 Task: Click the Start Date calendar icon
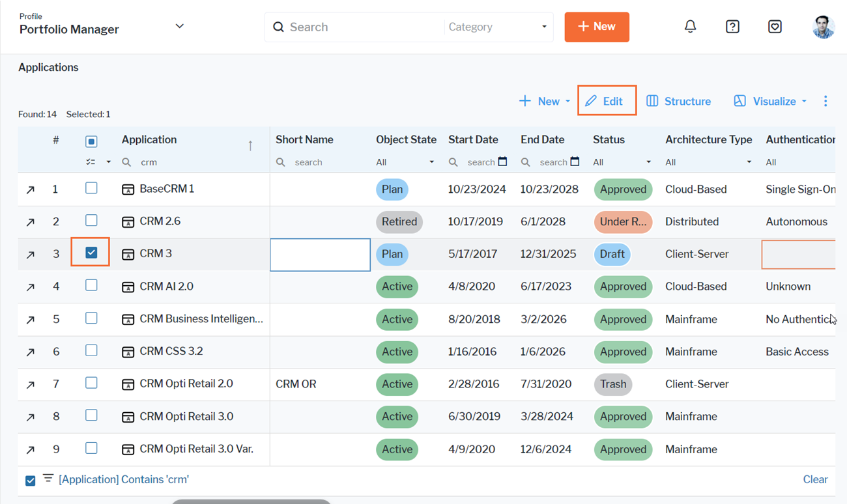click(502, 161)
